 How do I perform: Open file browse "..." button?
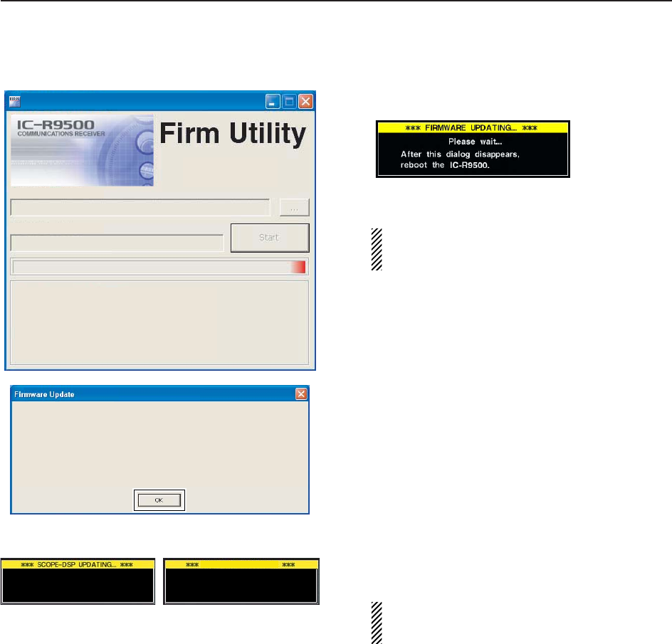294,208
